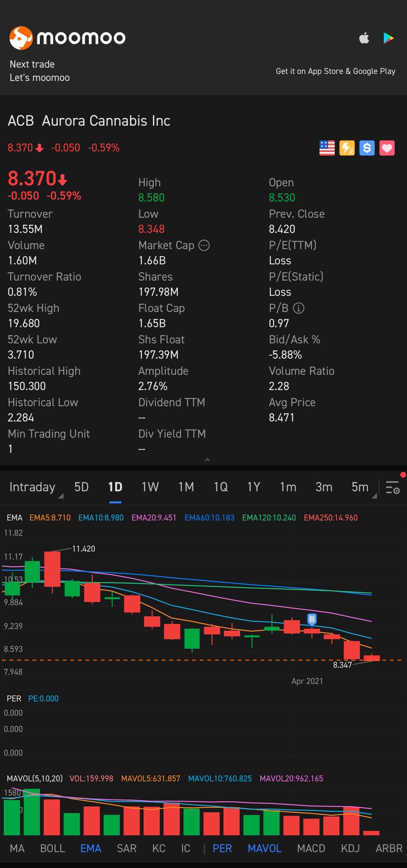Tap the yellow lightning Level 2 icon

[347, 148]
